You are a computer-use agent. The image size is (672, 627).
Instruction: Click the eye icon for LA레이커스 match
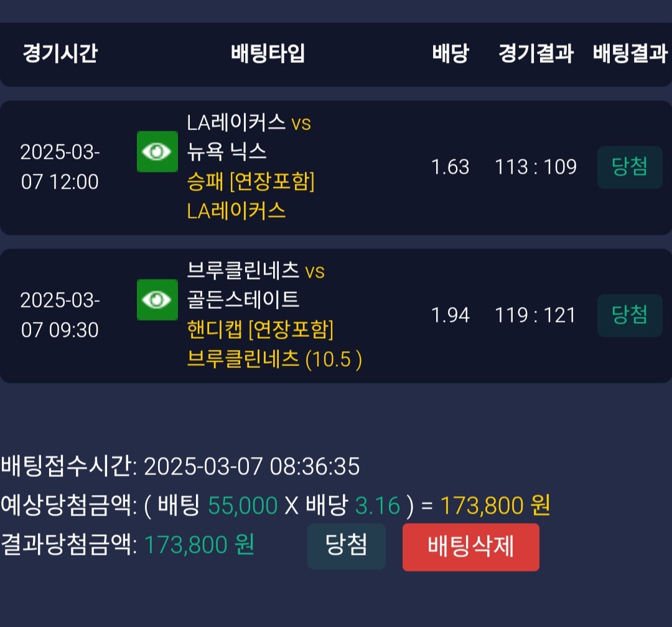(157, 151)
